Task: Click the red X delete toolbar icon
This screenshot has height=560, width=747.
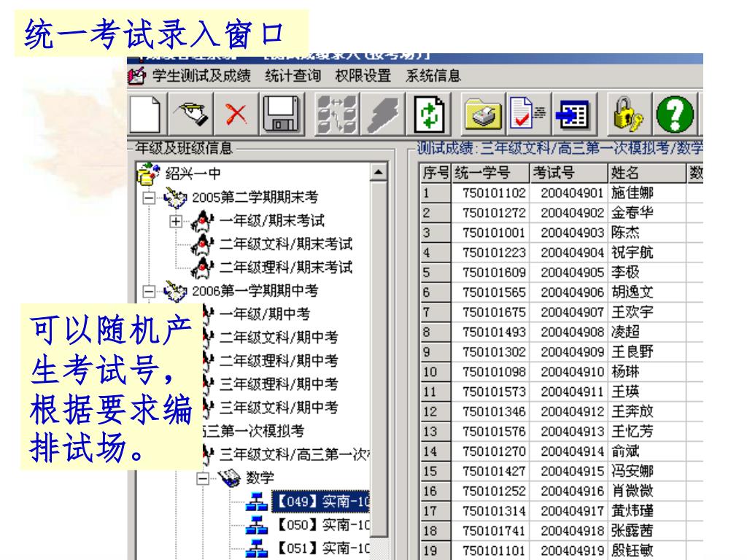Action: (x=236, y=114)
